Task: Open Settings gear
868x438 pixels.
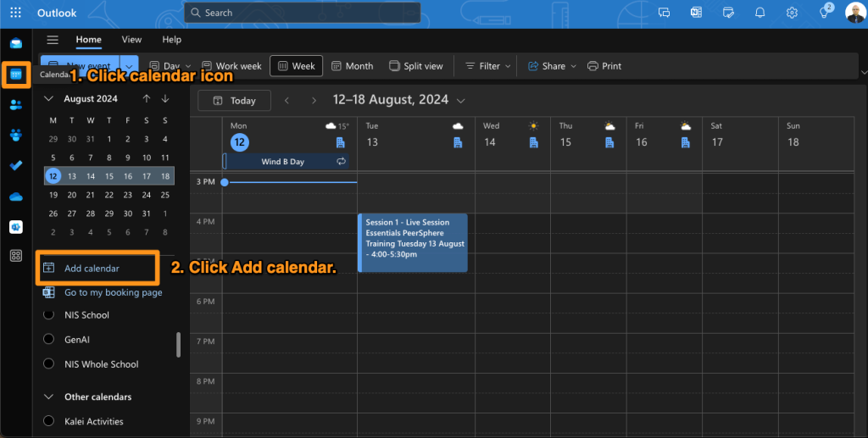Action: 793,13
